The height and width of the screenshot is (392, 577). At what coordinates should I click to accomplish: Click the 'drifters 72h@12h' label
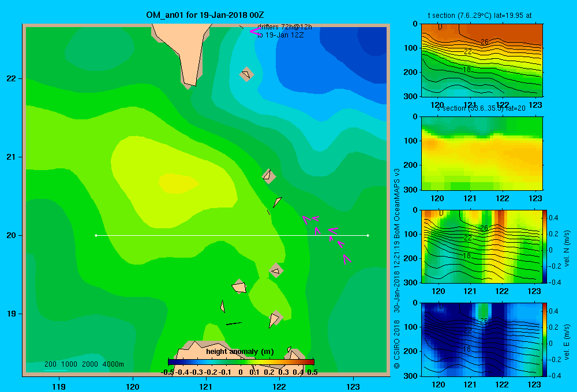coord(284,27)
